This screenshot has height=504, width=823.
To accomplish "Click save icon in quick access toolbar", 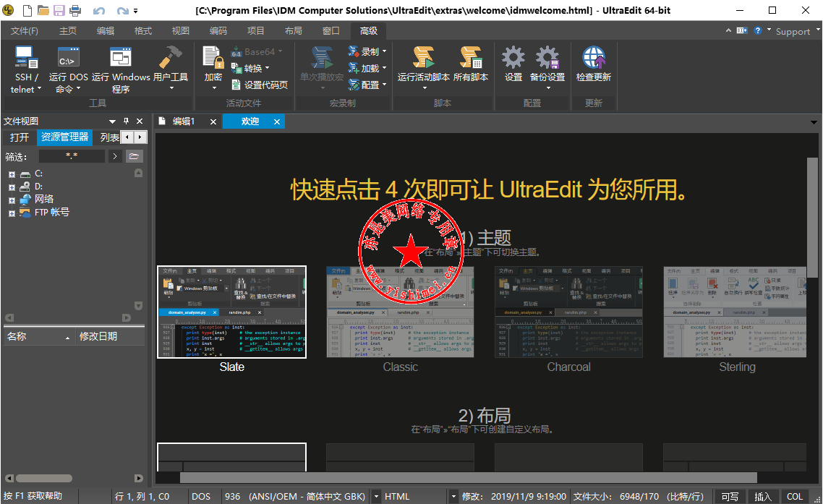I will pyautogui.click(x=59, y=10).
